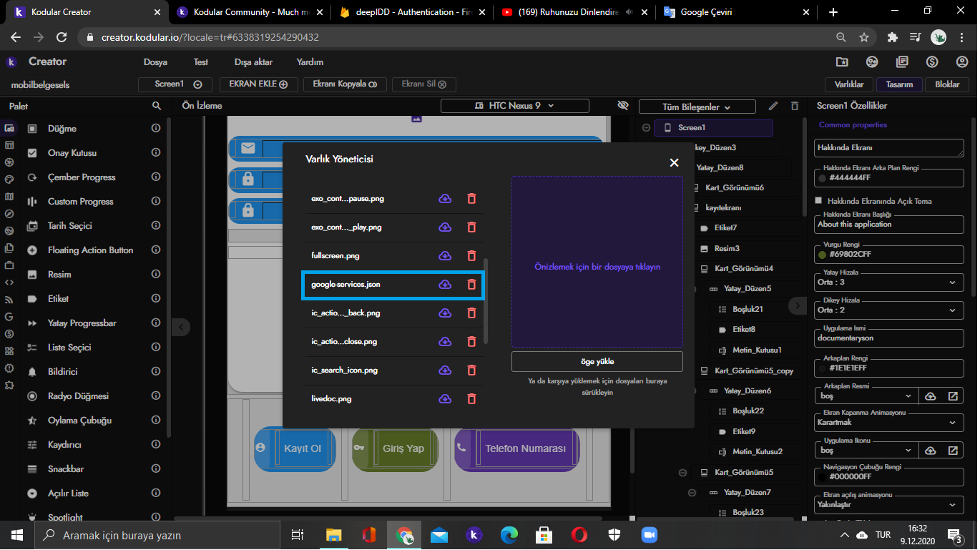Click the info icon next to Düğme

point(157,127)
